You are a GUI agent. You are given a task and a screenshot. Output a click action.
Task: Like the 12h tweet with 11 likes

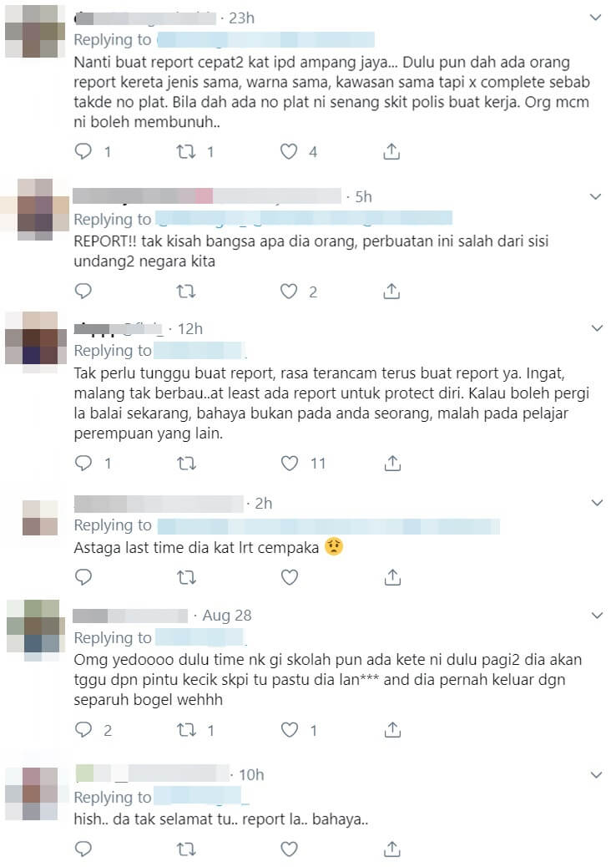(x=289, y=463)
